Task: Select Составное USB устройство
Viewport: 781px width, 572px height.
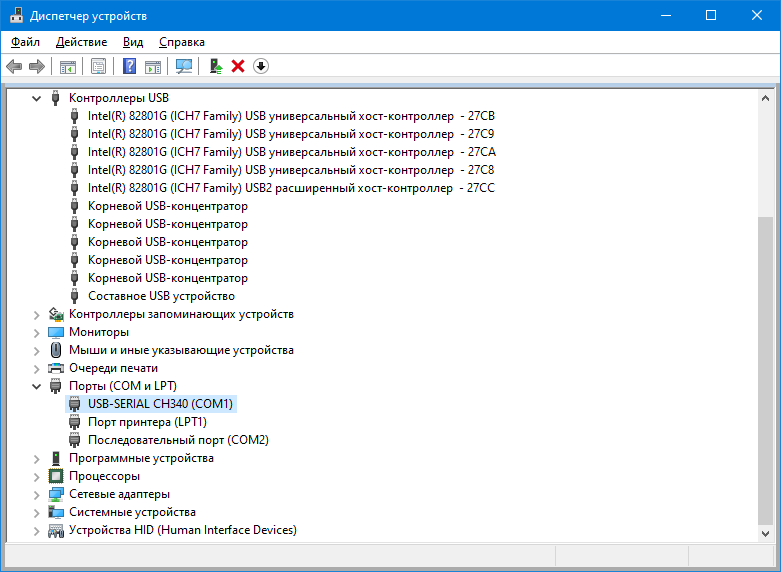Action: [161, 296]
